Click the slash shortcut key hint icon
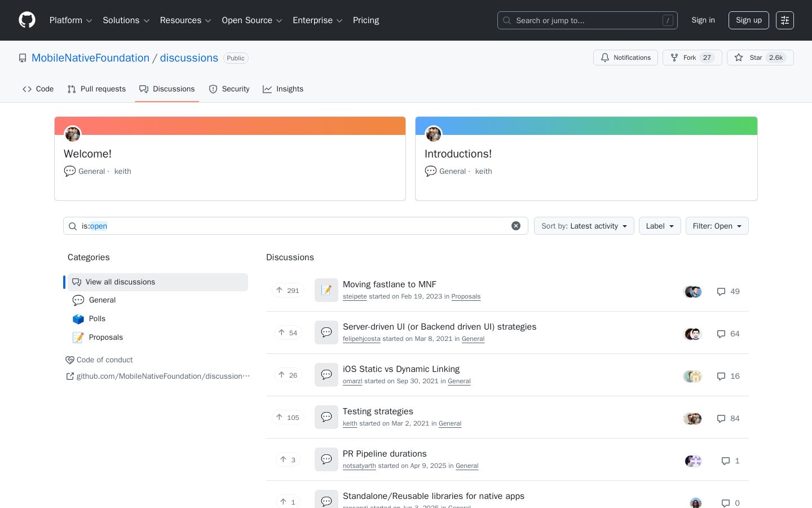Screen dimensions: 812x508 [x=668, y=20]
